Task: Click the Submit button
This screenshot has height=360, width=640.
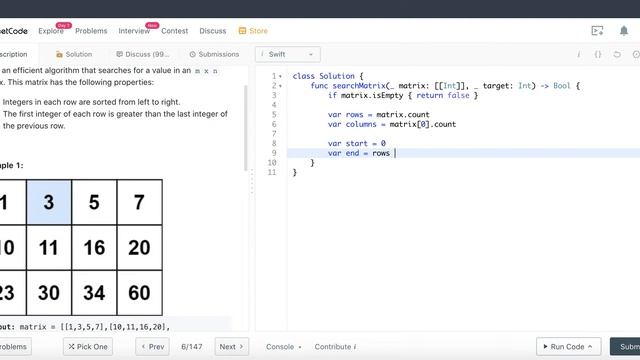Action: point(625,347)
